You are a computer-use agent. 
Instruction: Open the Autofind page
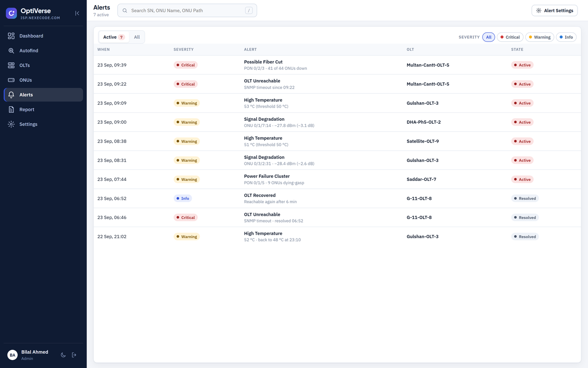[43, 50]
